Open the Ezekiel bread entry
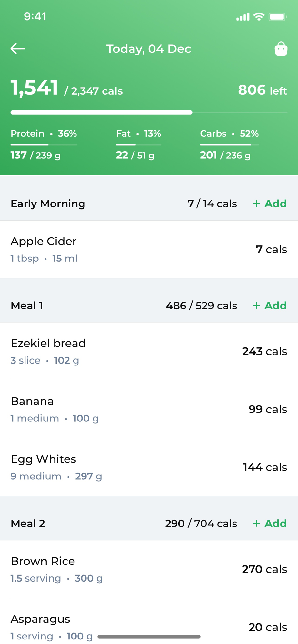Viewport: 298px width, 644px height. coord(149,351)
